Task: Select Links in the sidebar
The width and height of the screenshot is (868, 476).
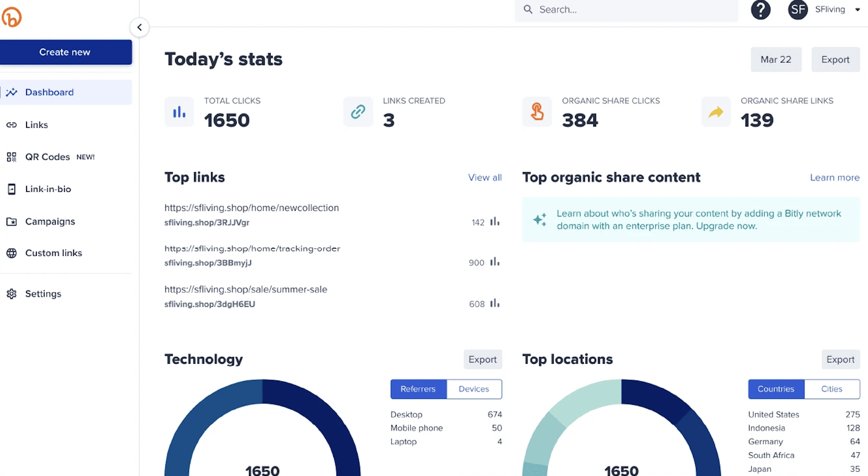Action: click(x=36, y=125)
